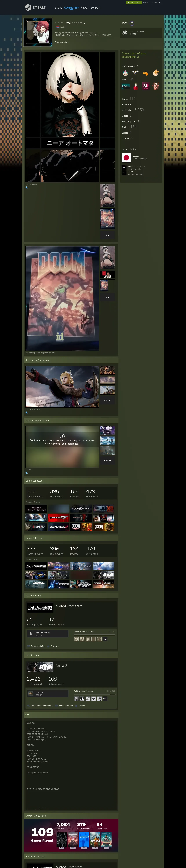
Task: Open Screenshots 5,953 link in sidebar
Action: pos(133,110)
